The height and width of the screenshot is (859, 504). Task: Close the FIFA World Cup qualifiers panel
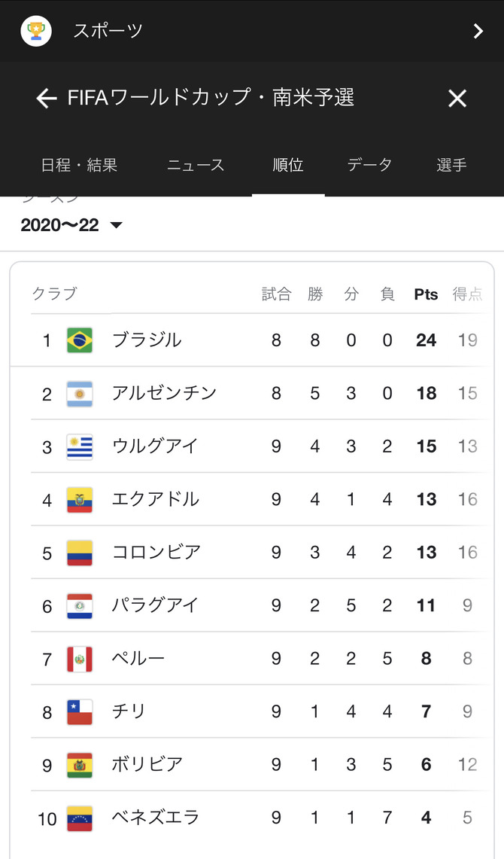tap(457, 99)
